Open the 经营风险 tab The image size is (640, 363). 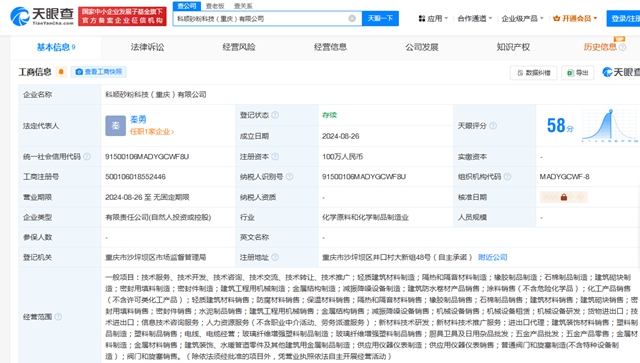click(x=239, y=47)
